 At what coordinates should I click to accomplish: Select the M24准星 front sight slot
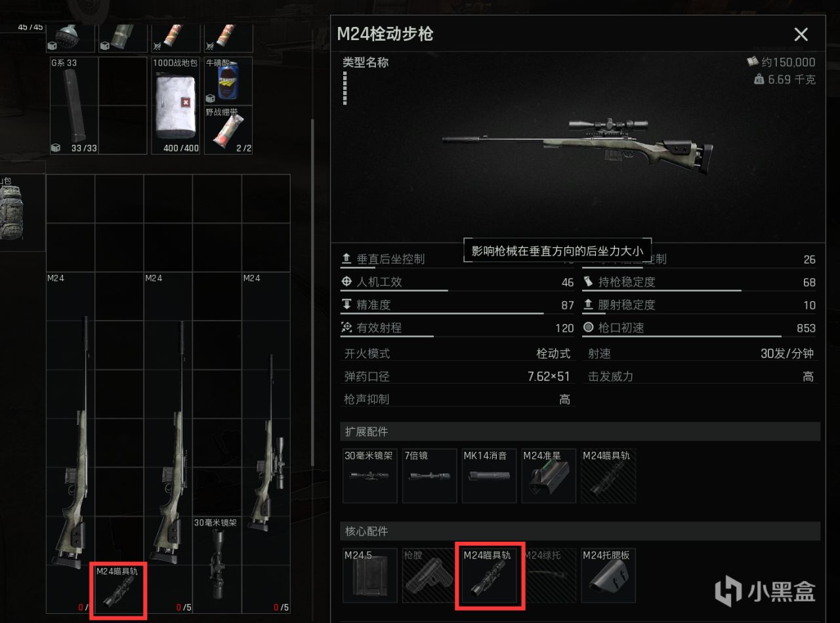[x=549, y=475]
